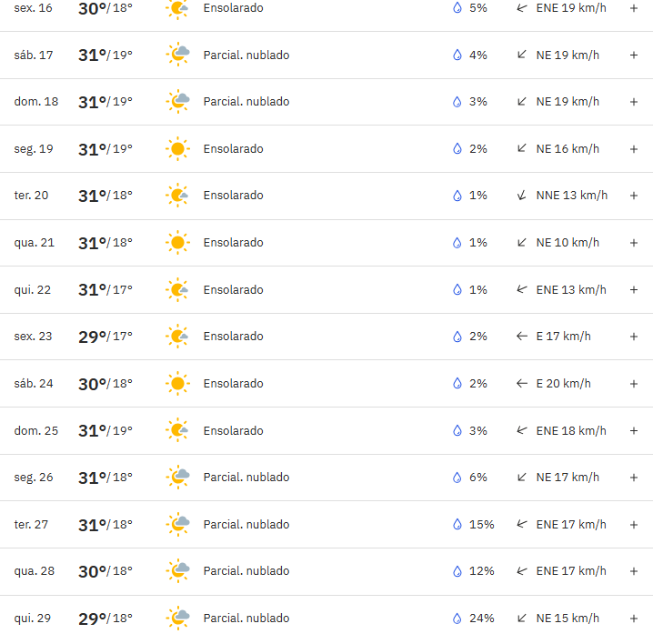Click the 31°/19° temperature for dom. 25

(105, 431)
